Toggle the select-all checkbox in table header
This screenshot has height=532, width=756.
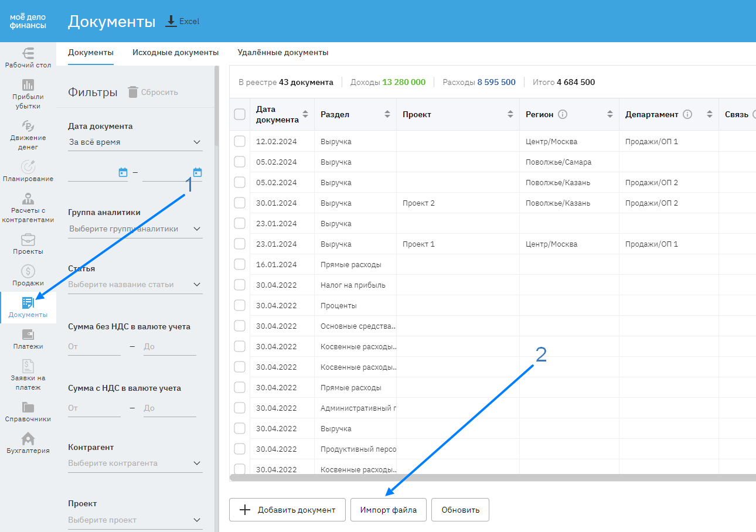tap(240, 114)
